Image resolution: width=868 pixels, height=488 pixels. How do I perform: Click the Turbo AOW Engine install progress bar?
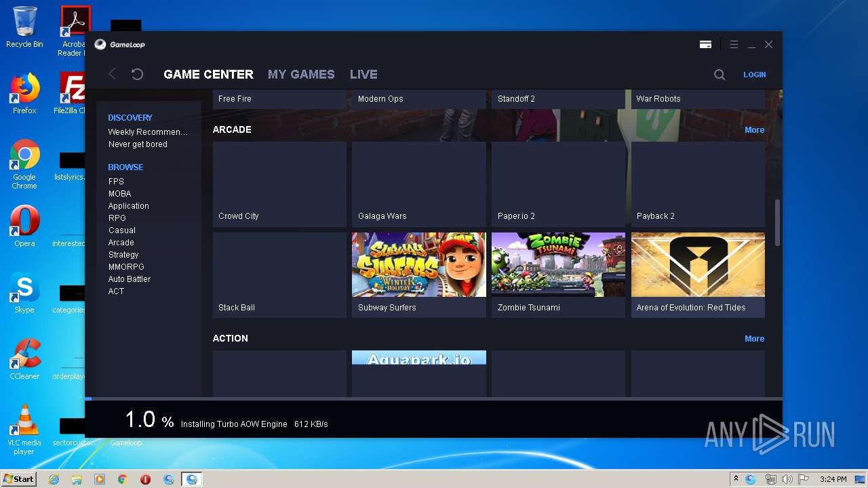click(433, 399)
